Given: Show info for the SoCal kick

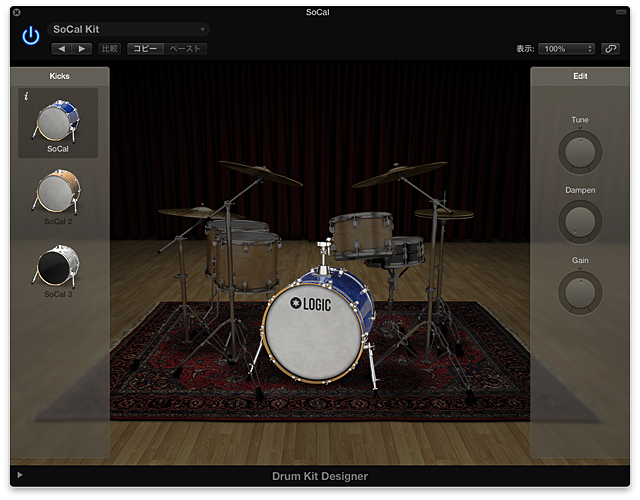Looking at the screenshot, I should pyautogui.click(x=26, y=96).
